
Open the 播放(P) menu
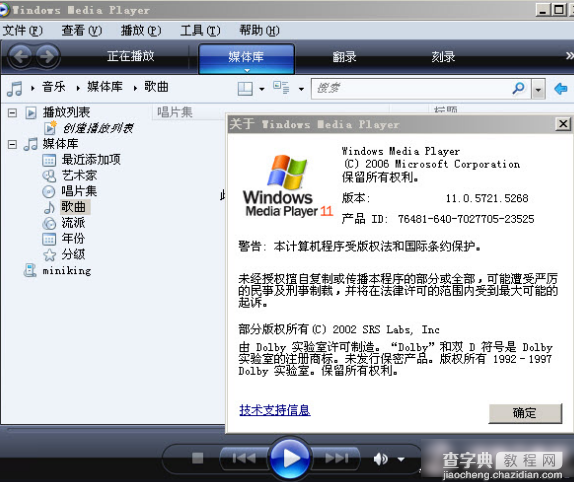click(x=141, y=30)
